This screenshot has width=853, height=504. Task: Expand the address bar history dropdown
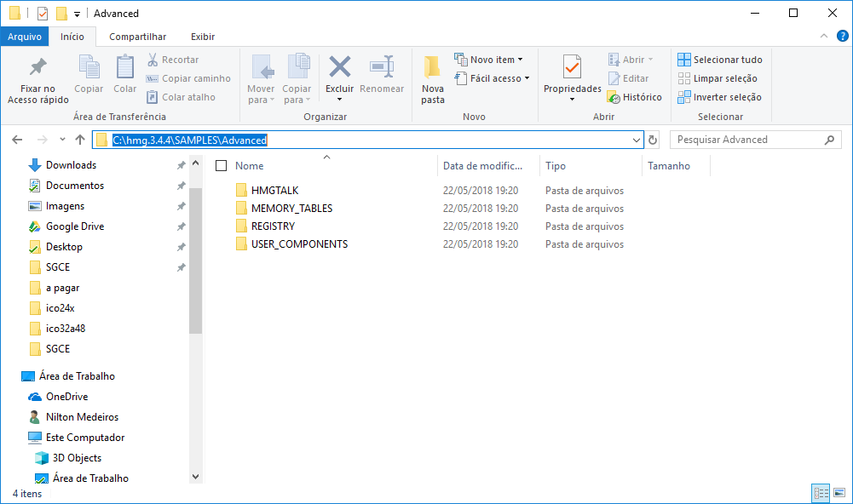click(x=637, y=140)
